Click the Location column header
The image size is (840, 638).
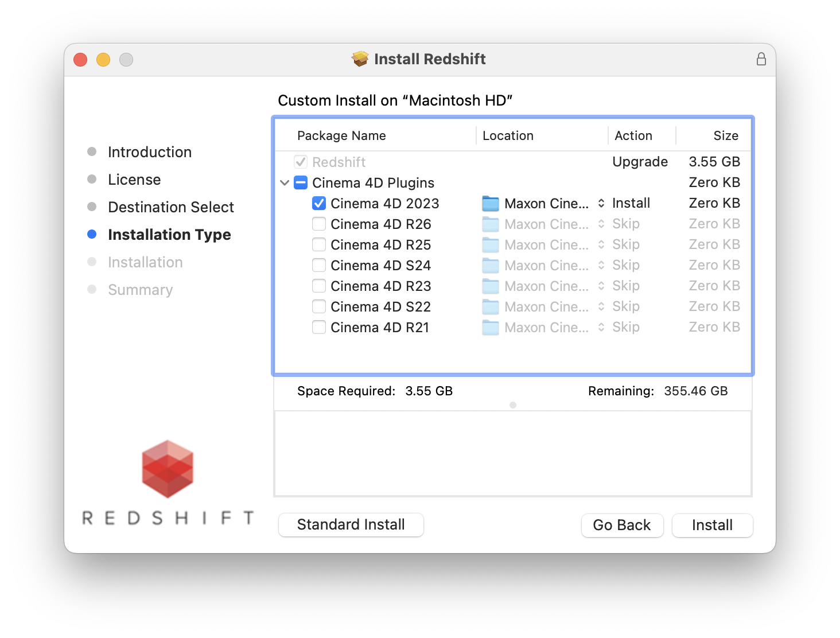pos(508,136)
